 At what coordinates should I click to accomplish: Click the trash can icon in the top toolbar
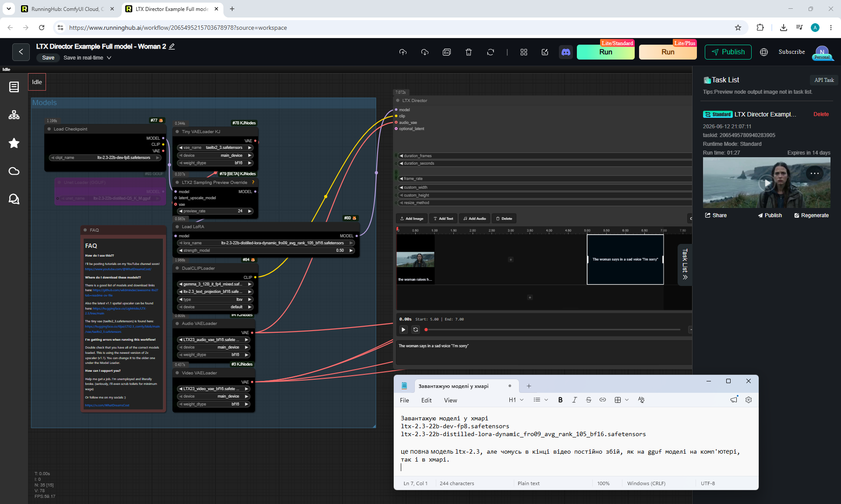[469, 52]
